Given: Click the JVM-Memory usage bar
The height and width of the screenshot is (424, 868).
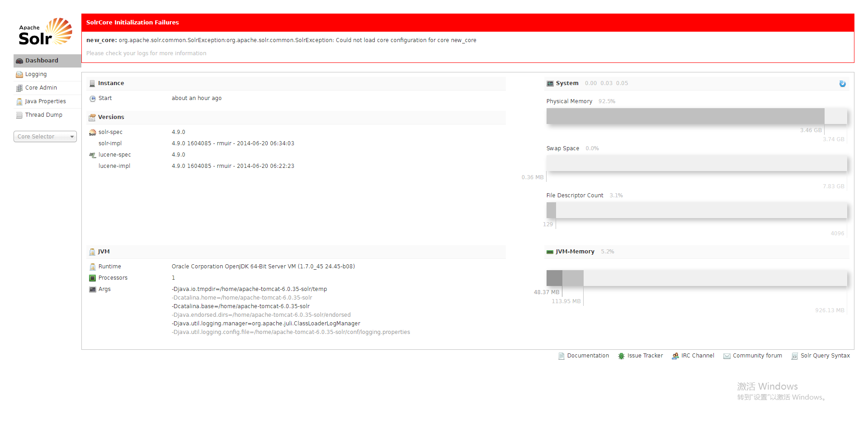Looking at the screenshot, I should pyautogui.click(x=697, y=278).
